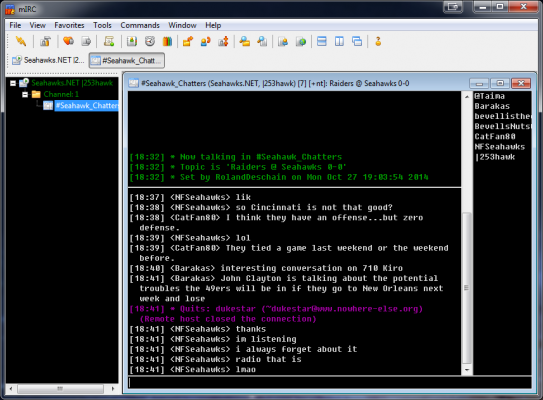Click treebar horizontal scrollbar left arrow
543x400 pixels.
pos(11,389)
